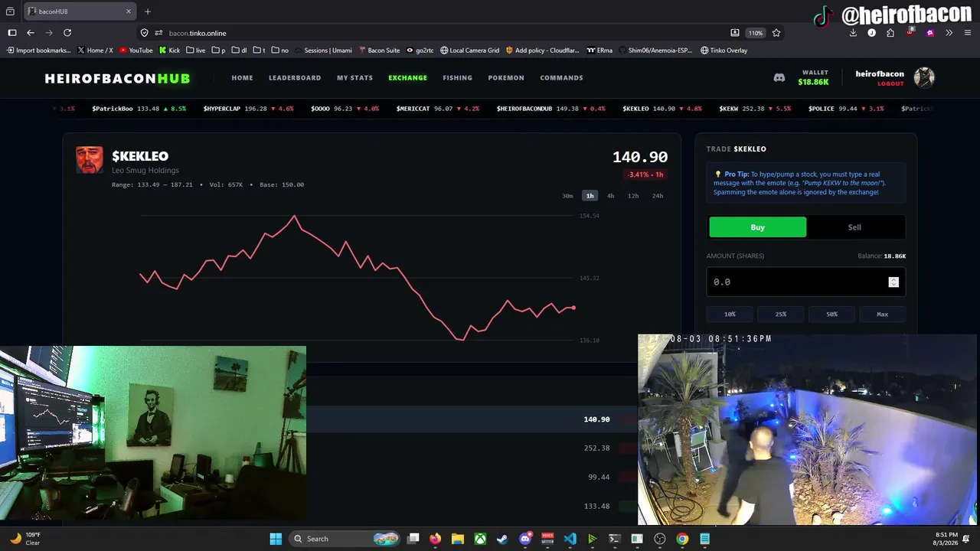Image resolution: width=980 pixels, height=551 pixels.
Task: Click the Windows taskbar Search box
Action: pos(345,539)
